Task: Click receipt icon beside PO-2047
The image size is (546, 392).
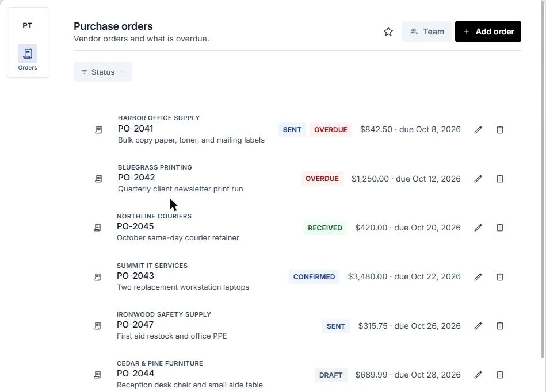Action: [97, 326]
